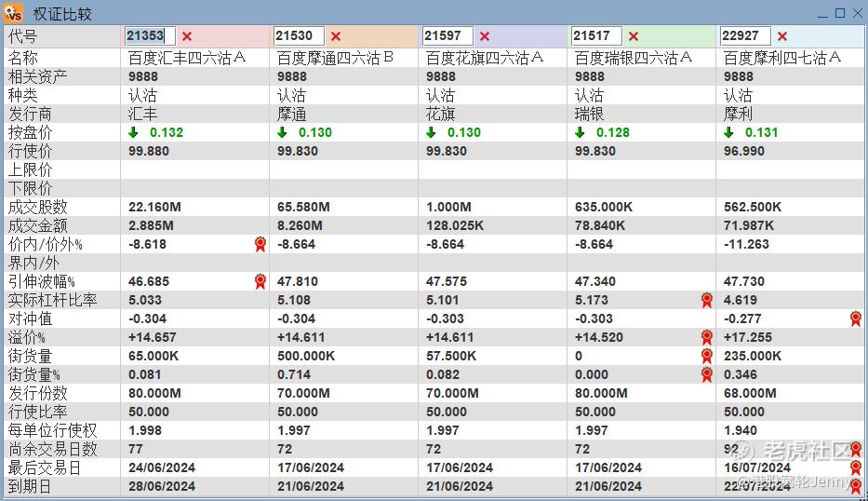Screen dimensions: 868x501
Task: Click the 21530 code input field
Action: click(x=299, y=36)
